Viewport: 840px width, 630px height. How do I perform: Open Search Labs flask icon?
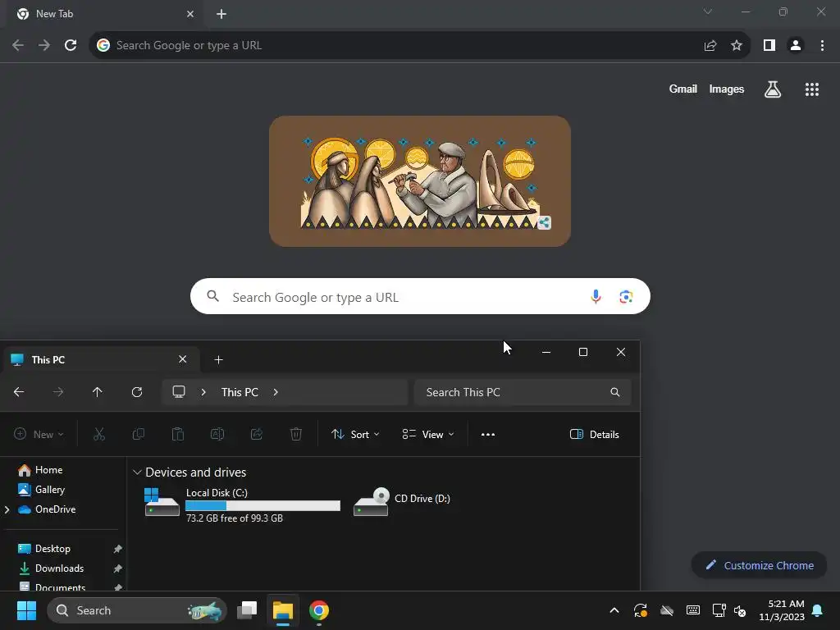click(x=773, y=89)
